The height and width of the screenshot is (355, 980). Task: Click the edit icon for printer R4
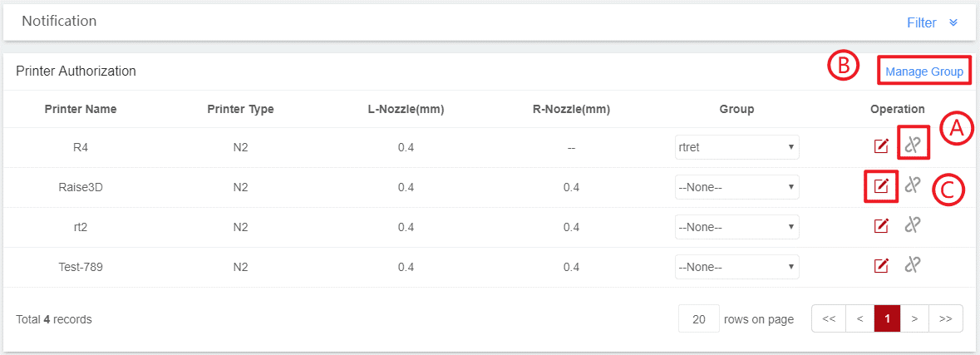coord(881,146)
